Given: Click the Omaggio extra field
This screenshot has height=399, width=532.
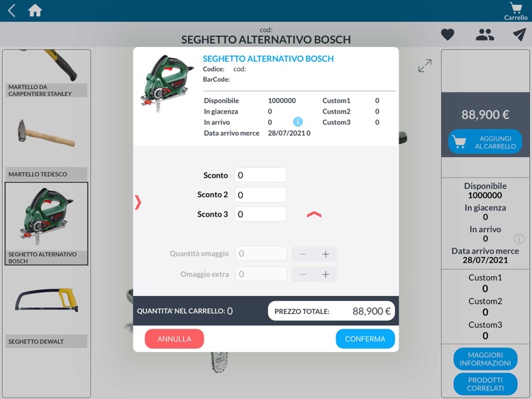Looking at the screenshot, I should click(x=261, y=274).
